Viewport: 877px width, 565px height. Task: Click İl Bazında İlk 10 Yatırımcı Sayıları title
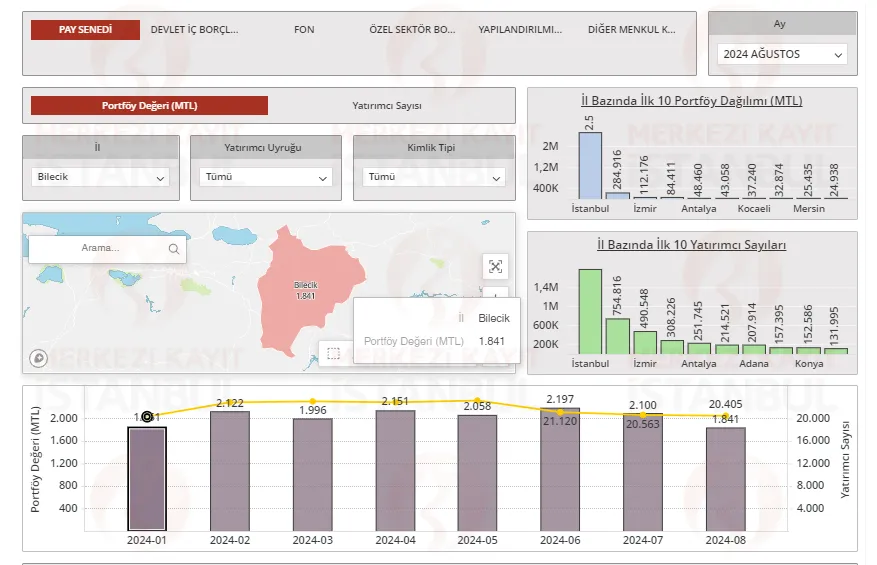click(691, 245)
